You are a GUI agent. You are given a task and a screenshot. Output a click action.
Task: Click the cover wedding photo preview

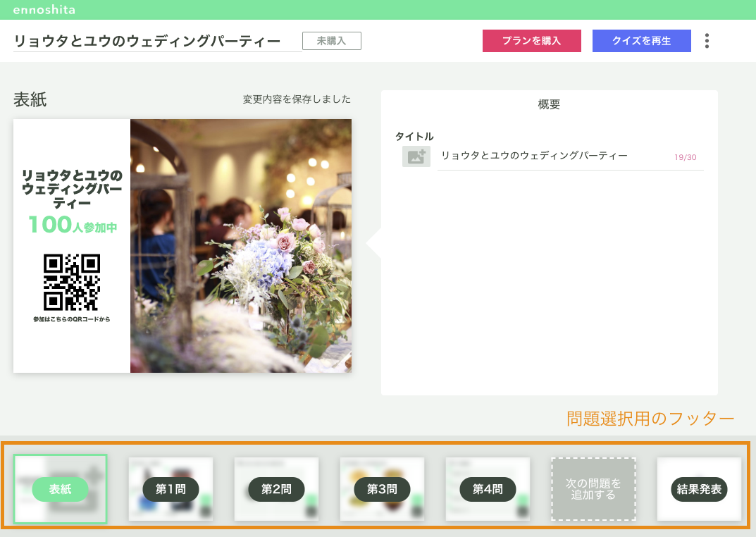pos(240,246)
